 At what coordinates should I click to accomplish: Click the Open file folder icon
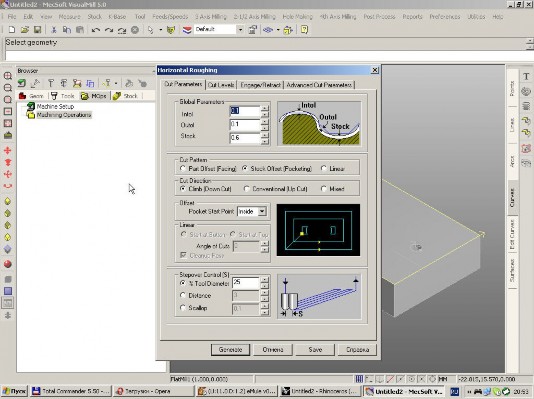click(25, 30)
